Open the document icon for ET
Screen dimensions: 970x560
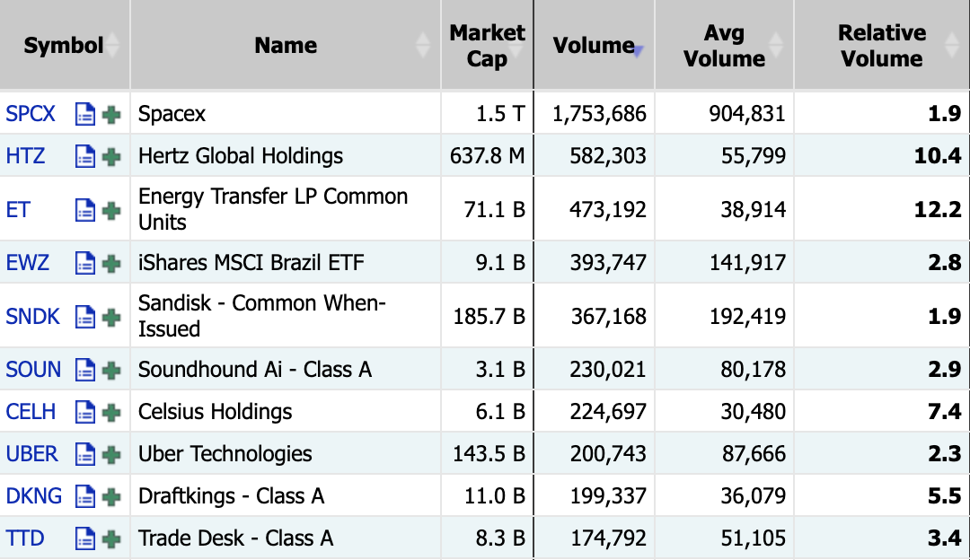[84, 210]
